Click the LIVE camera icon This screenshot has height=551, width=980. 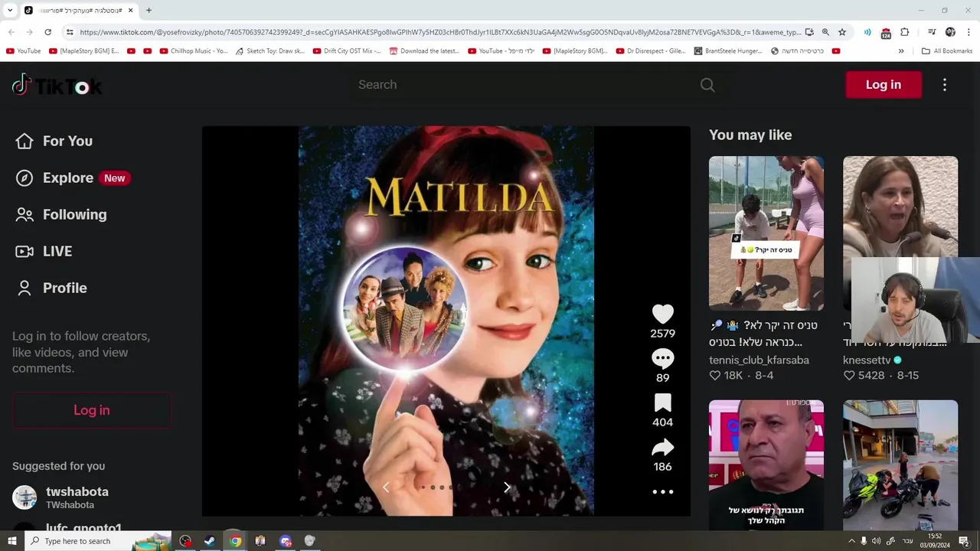click(x=24, y=251)
